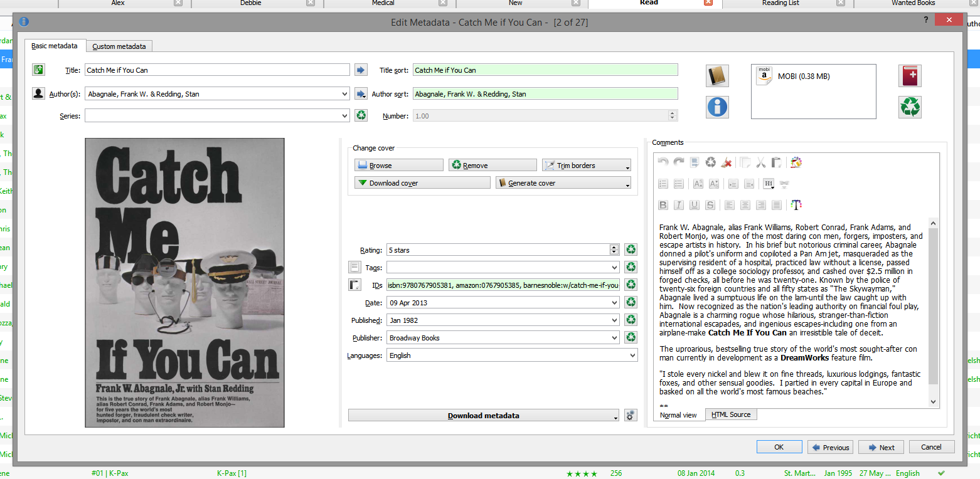
Task: Click the Download metadata button
Action: coord(484,415)
